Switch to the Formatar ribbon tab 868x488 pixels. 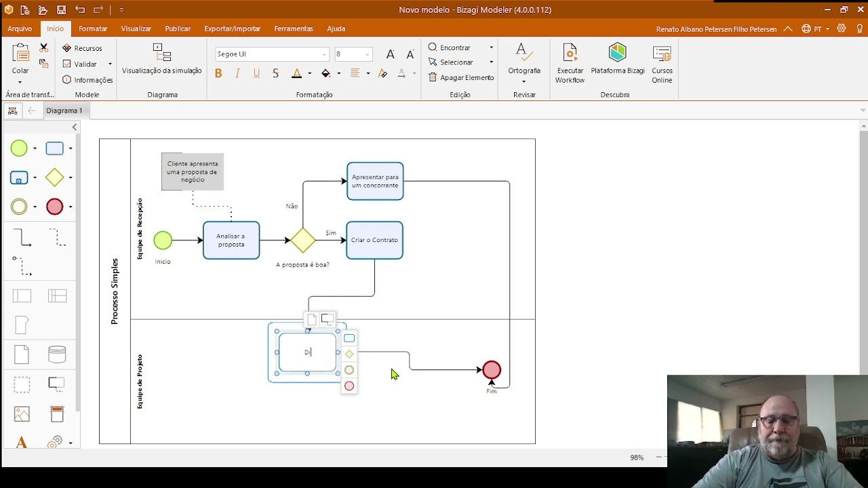coord(93,28)
